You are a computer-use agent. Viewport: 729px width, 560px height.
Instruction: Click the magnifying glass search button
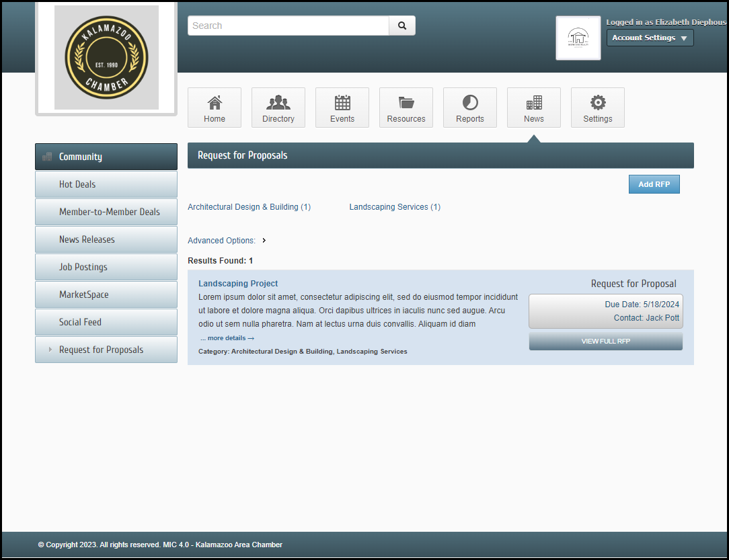pyautogui.click(x=402, y=26)
